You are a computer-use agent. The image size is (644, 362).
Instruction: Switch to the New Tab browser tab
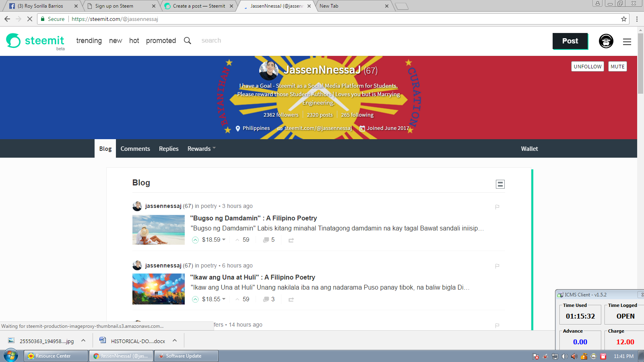353,6
